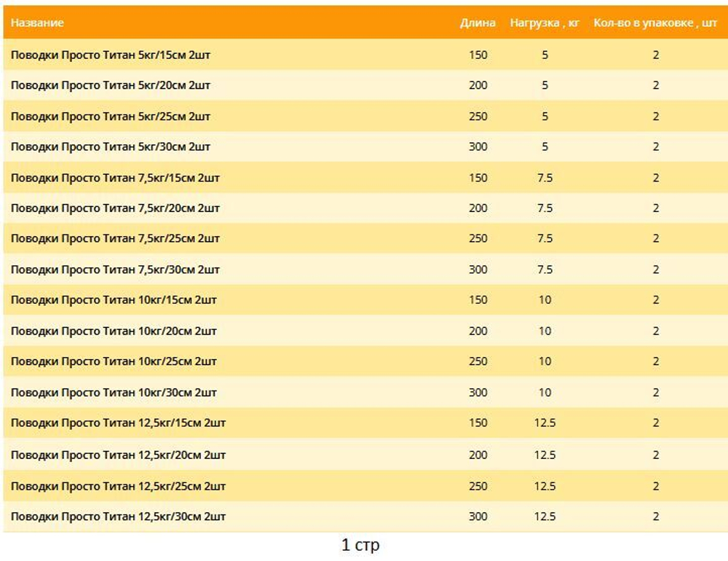Image resolution: width=728 pixels, height=561 pixels.
Task: Click length 150 in the 5кг/15см row
Action: [x=478, y=55]
